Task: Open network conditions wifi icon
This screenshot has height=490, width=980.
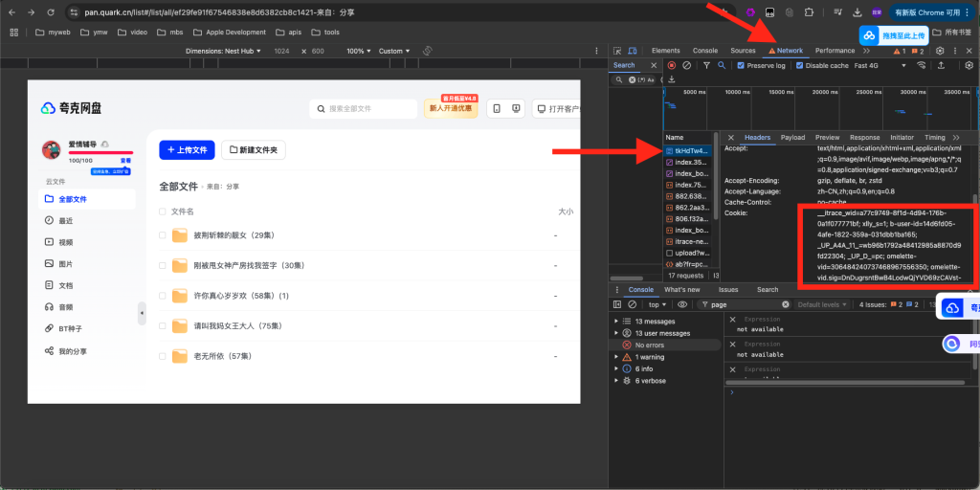Action: (922, 65)
